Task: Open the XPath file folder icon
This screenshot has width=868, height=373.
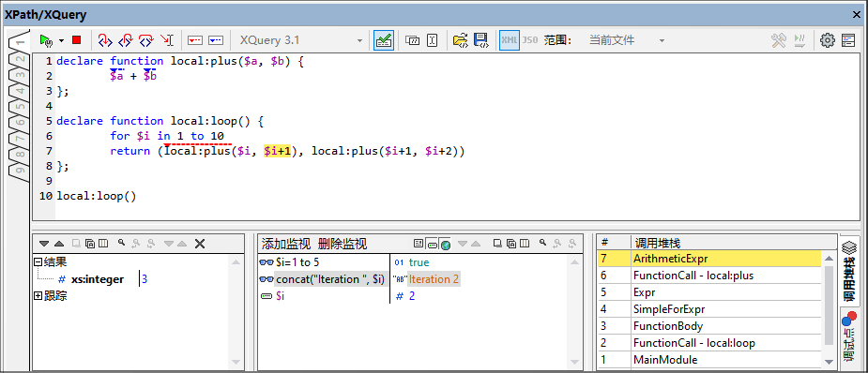Action: [x=461, y=40]
